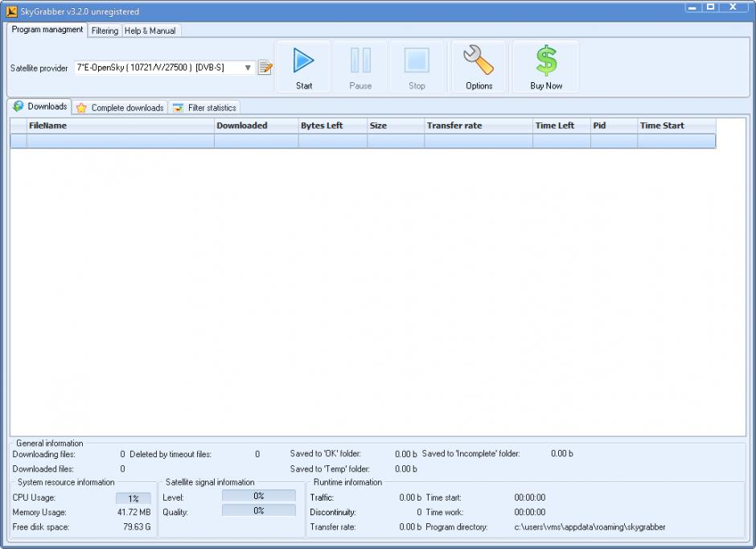Minimize the SkyGrabber window
Screen dimensions: 756x549
(x=692, y=6)
